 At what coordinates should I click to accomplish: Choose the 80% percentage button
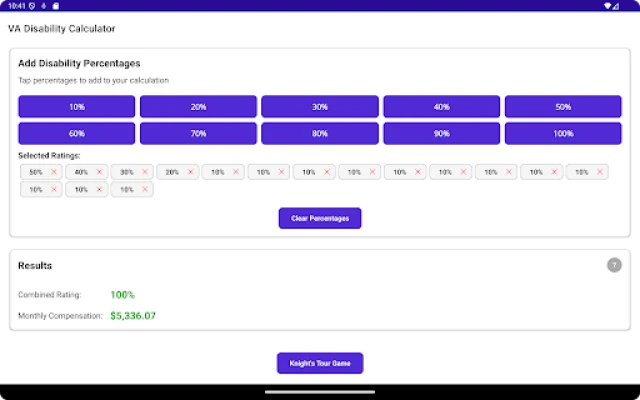(x=320, y=133)
